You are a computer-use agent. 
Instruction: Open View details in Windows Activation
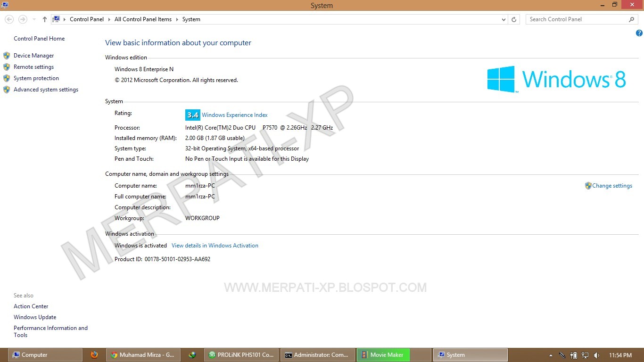215,246
